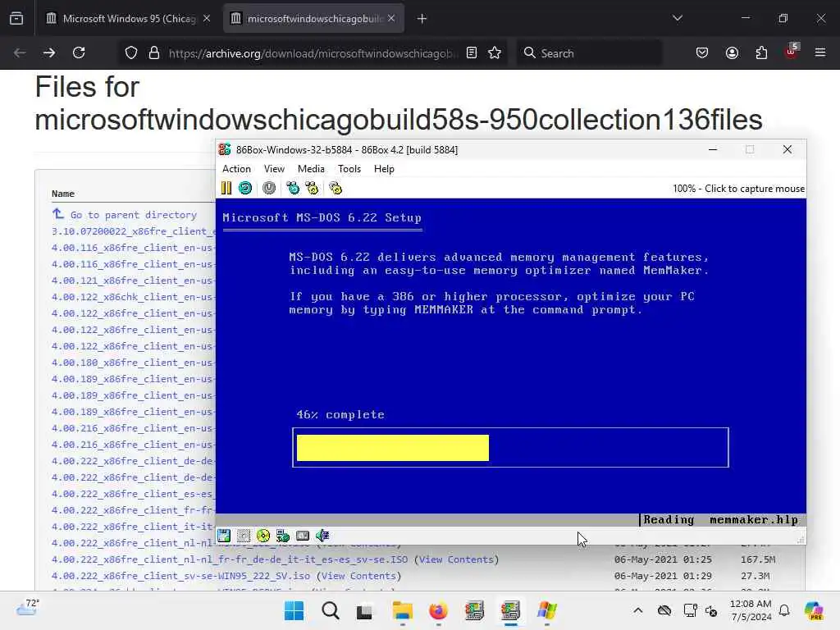Open File Explorer from taskbar
Screen dimensions: 840x630
point(402,610)
